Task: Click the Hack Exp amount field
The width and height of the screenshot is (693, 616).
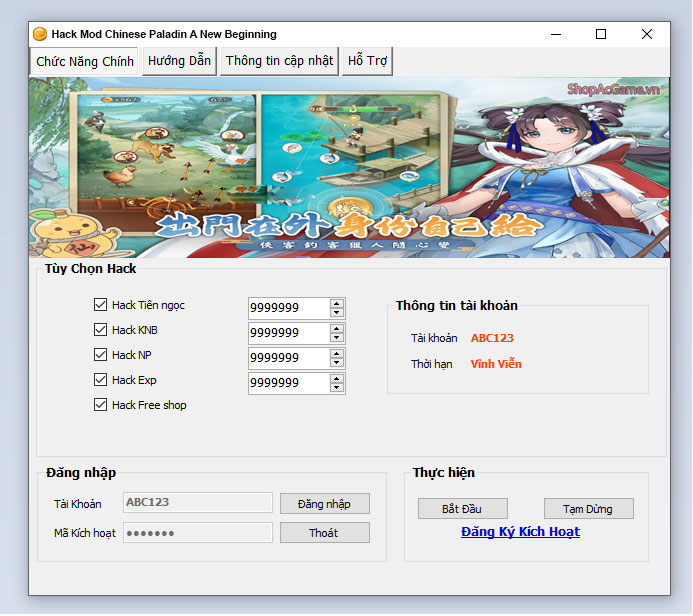Action: coord(289,383)
